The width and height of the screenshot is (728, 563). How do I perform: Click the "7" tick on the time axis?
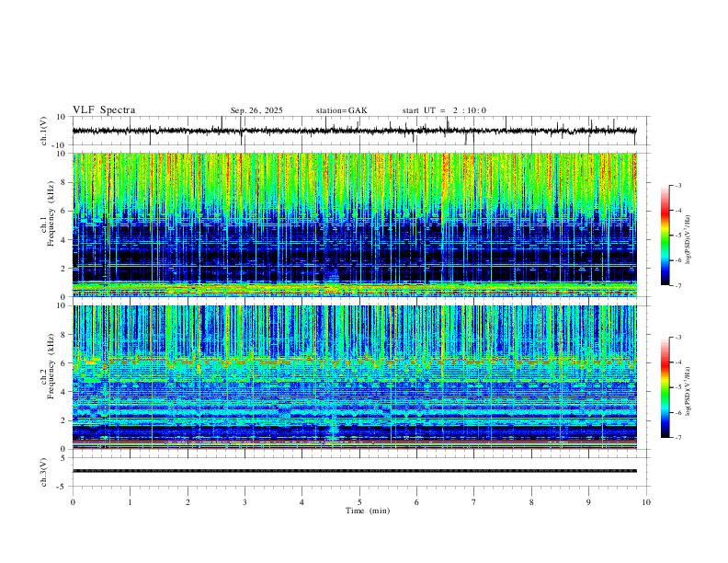point(474,502)
